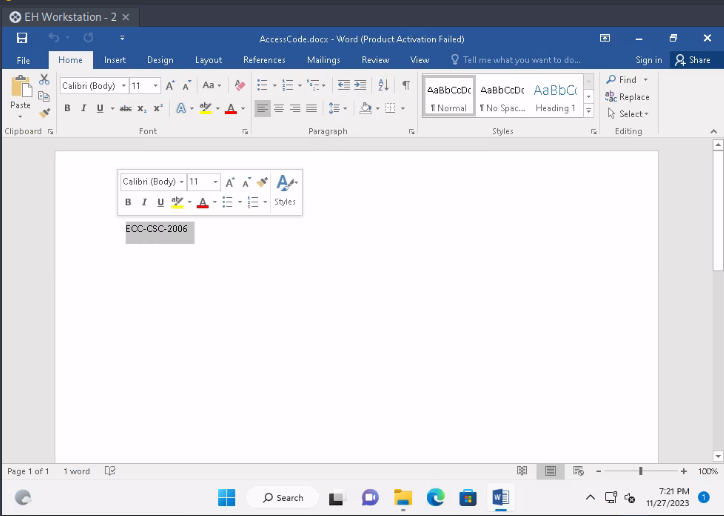
Task: Toggle Bold in the ribbon Font group
Action: [x=68, y=108]
